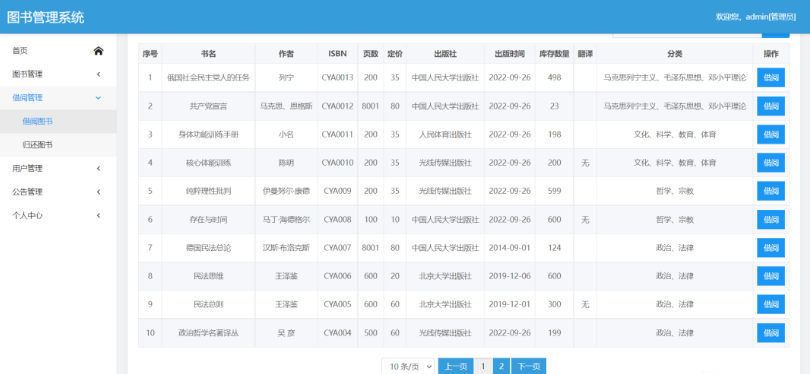Image resolution: width=810 pixels, height=374 pixels.
Task: Click author 伊曼努尔·康德
Action: tap(286, 191)
